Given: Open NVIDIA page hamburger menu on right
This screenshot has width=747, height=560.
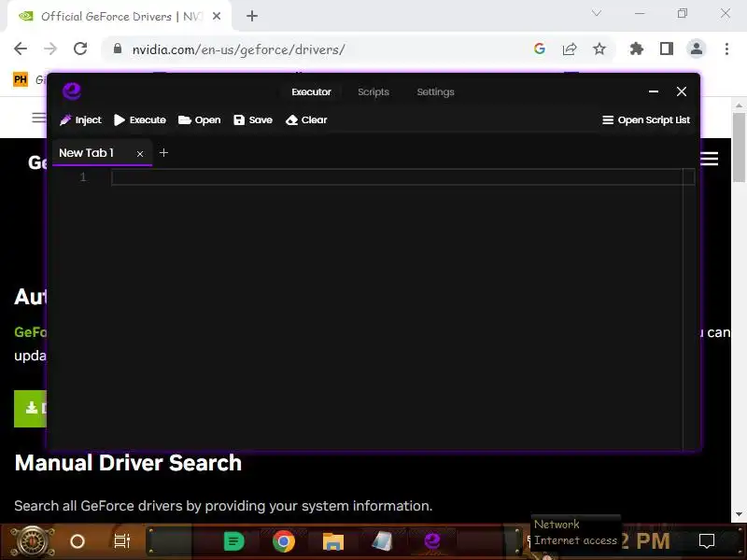Looking at the screenshot, I should (710, 159).
